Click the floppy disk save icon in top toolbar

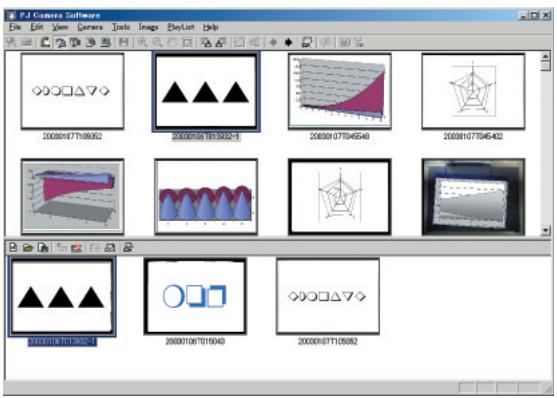(x=123, y=43)
